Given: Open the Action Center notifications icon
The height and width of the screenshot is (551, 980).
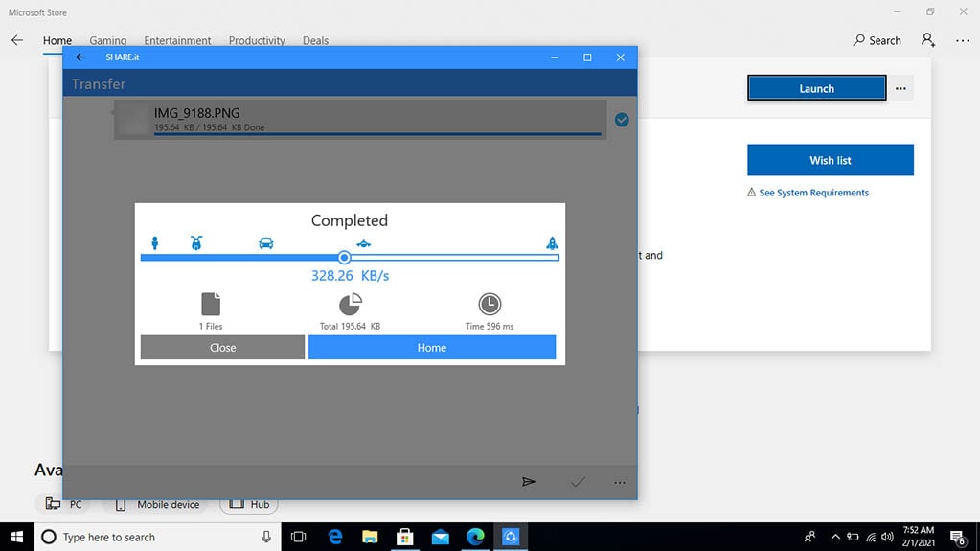Looking at the screenshot, I should 958,537.
